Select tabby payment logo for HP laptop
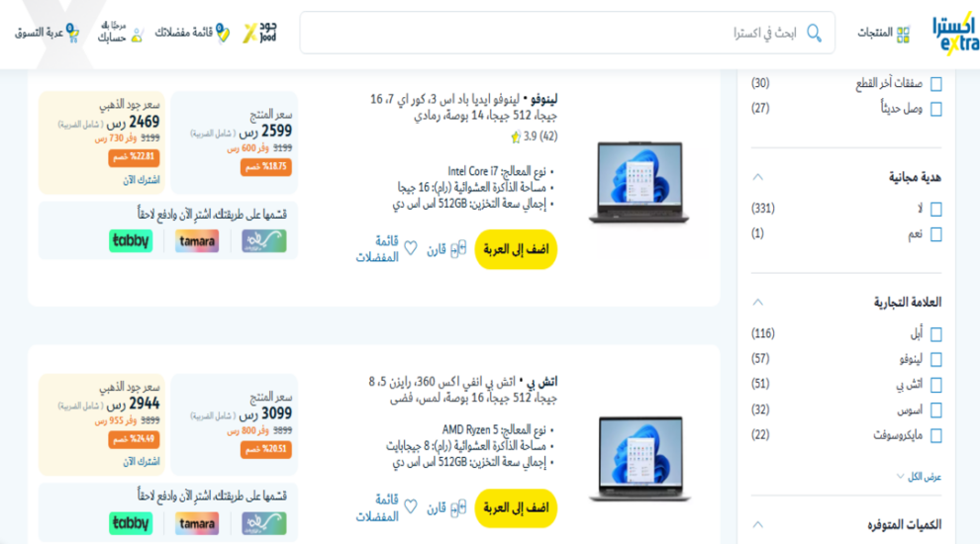980x544 pixels. 131,523
